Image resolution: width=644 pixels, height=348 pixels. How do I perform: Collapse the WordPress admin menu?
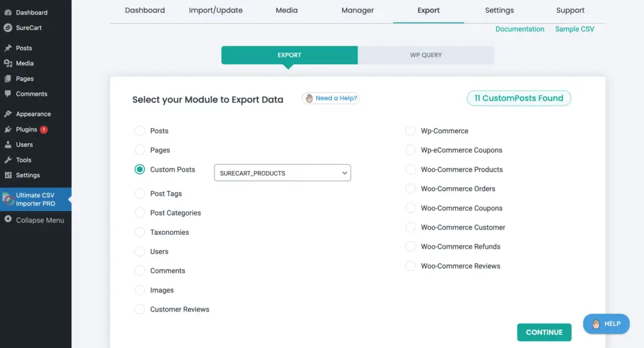point(35,220)
